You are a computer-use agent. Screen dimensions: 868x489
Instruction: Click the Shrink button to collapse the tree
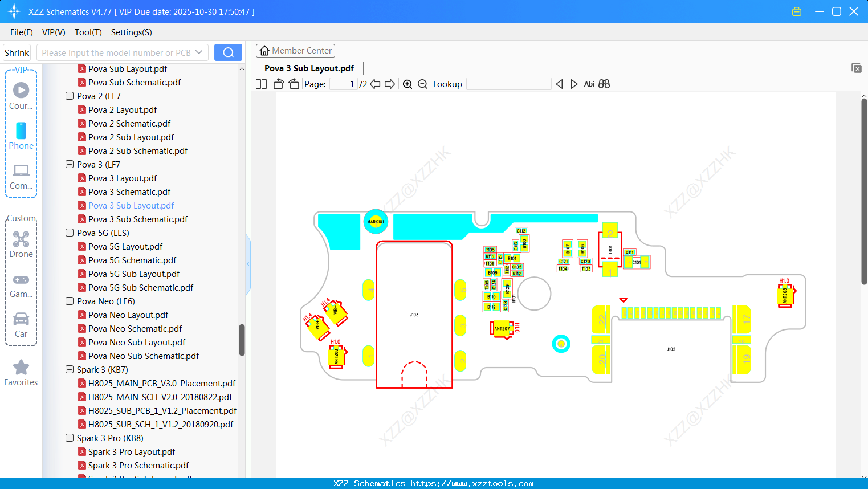(x=17, y=52)
